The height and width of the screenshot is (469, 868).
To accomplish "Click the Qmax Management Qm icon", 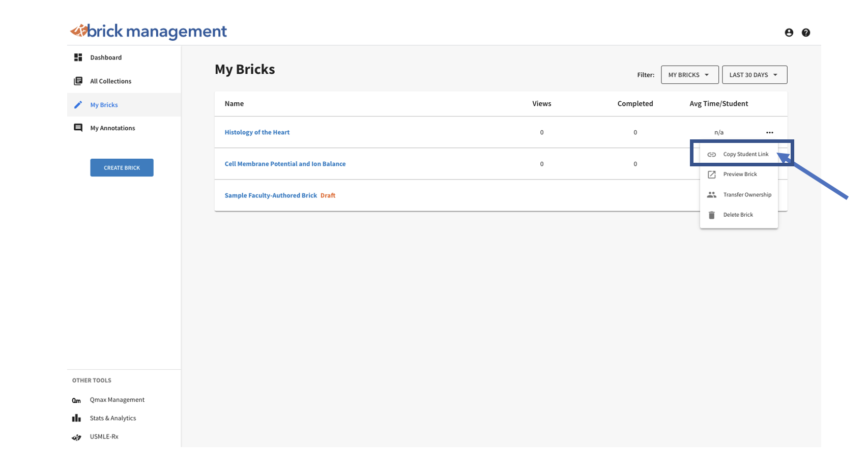I will (x=76, y=400).
